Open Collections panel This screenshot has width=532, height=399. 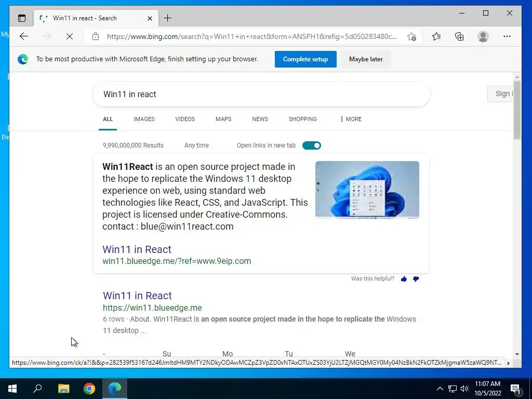pos(459,36)
